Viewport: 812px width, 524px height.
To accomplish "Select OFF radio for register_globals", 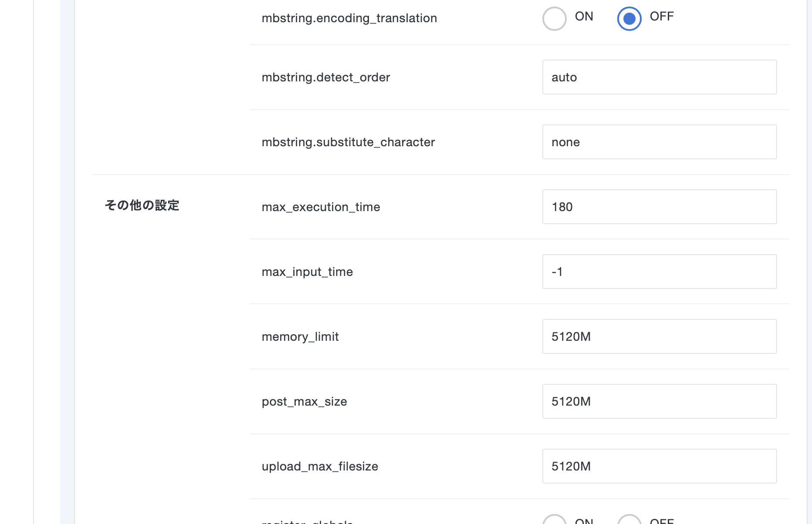I will pos(629,521).
